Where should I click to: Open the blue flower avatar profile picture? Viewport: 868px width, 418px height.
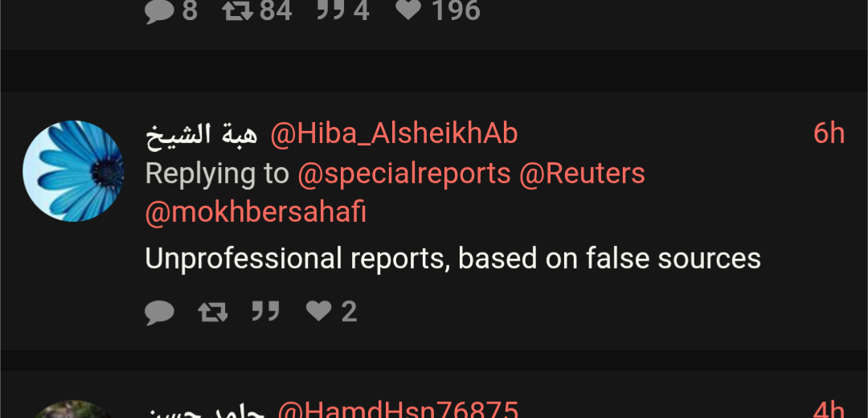tap(73, 171)
